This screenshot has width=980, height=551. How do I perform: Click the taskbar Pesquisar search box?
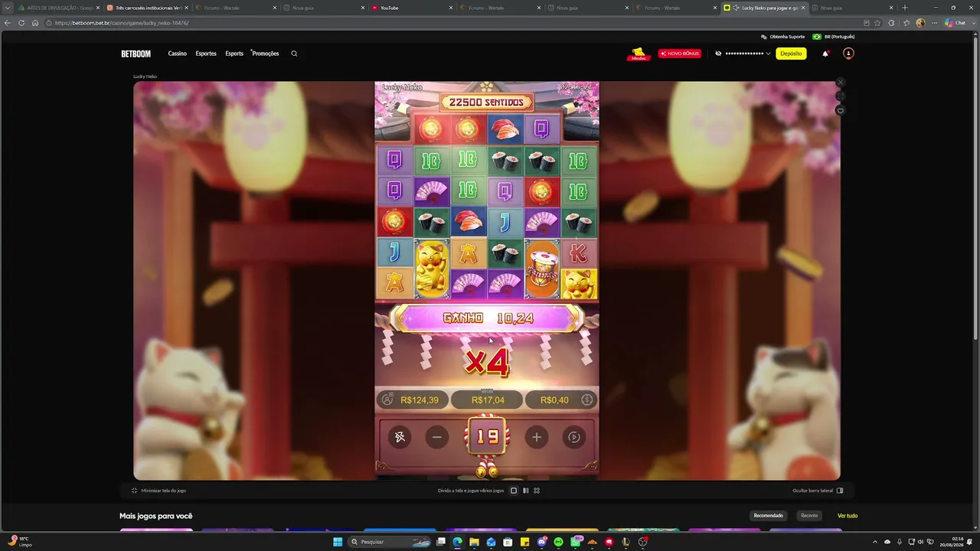390,542
